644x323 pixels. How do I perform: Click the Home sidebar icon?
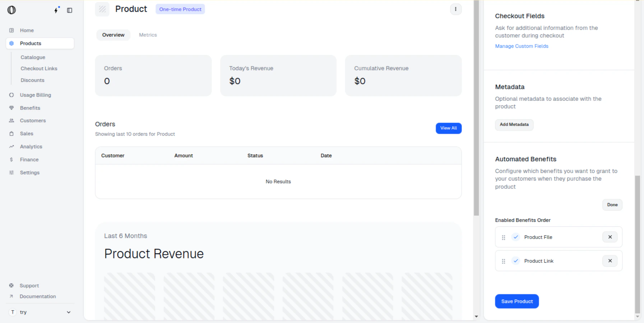point(11,31)
